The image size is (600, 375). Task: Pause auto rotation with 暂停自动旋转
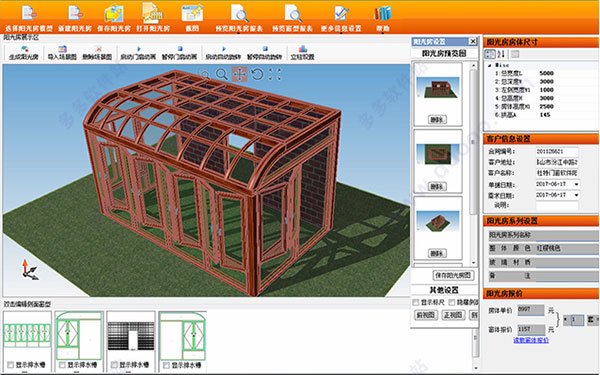tap(264, 53)
